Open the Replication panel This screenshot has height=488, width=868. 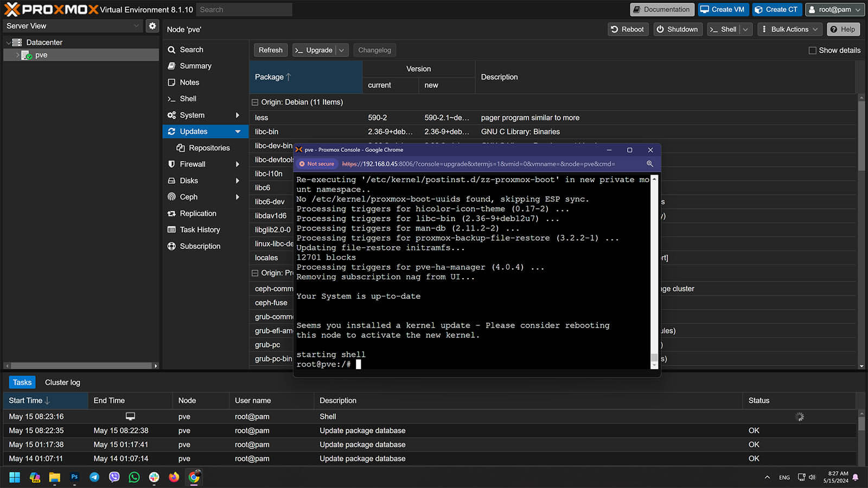pos(197,213)
